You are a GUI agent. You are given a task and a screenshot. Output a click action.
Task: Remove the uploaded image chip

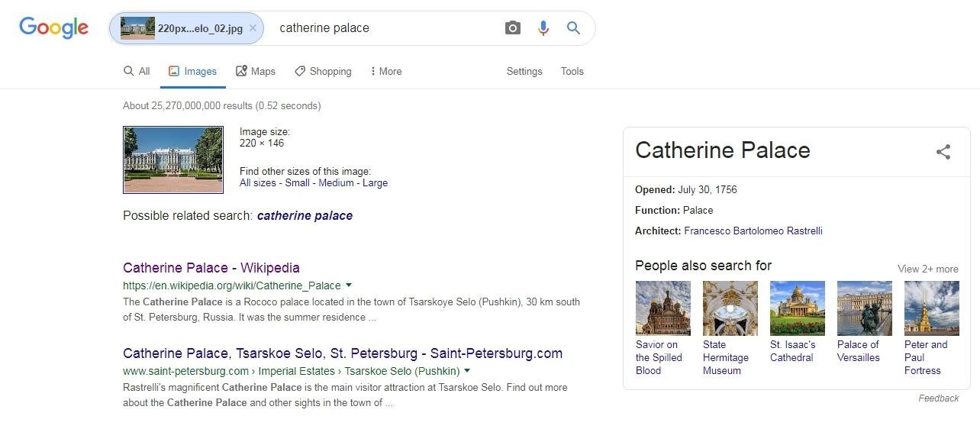tap(253, 28)
